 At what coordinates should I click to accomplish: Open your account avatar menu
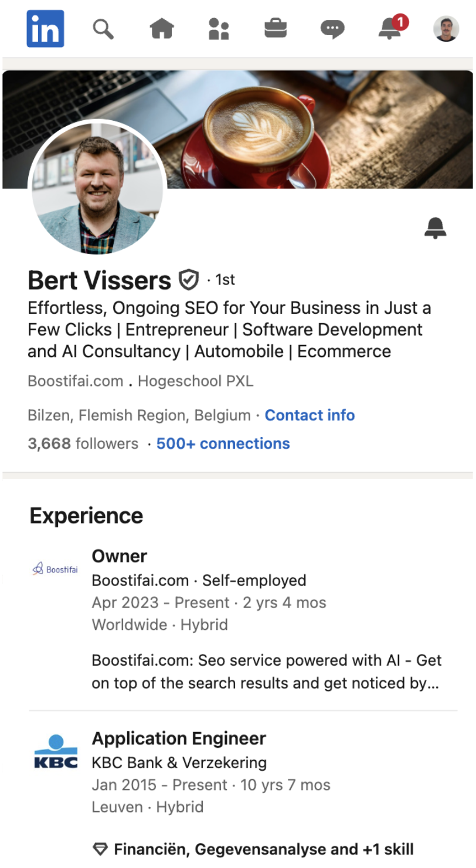pyautogui.click(x=446, y=29)
